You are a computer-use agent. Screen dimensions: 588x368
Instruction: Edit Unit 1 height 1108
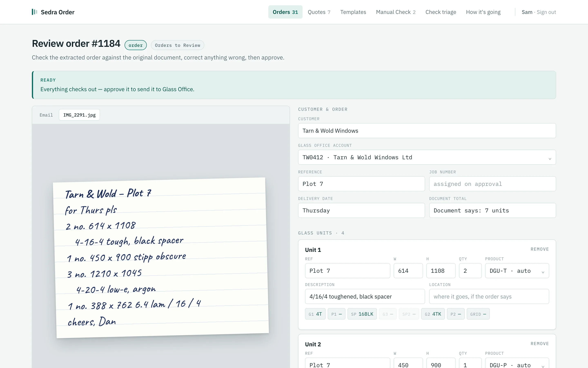pyautogui.click(x=441, y=271)
